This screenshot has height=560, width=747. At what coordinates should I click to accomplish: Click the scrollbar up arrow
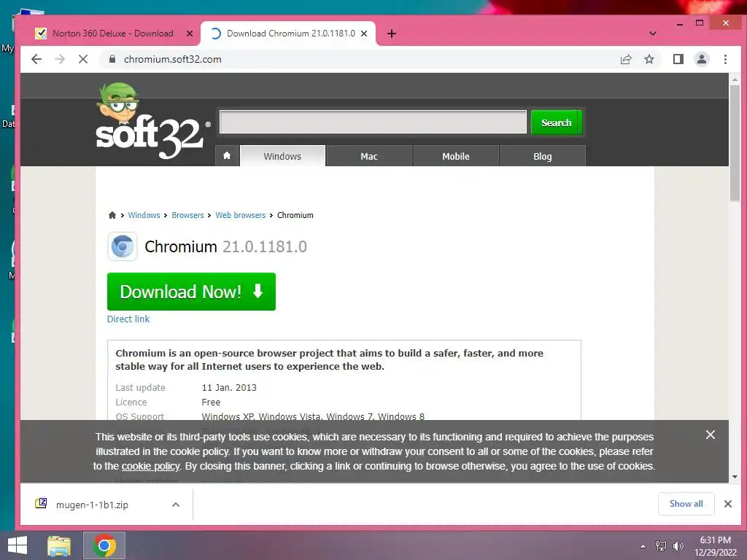point(735,79)
